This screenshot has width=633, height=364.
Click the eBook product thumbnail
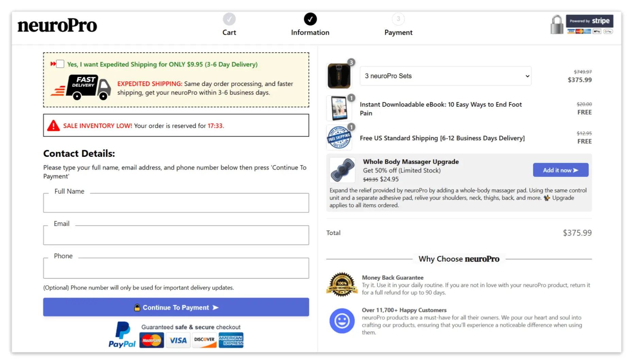click(339, 108)
